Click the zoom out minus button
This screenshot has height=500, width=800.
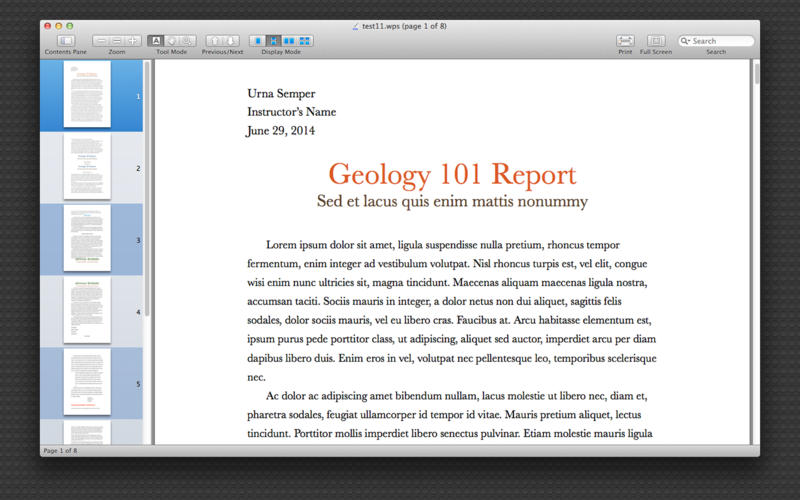click(x=102, y=40)
